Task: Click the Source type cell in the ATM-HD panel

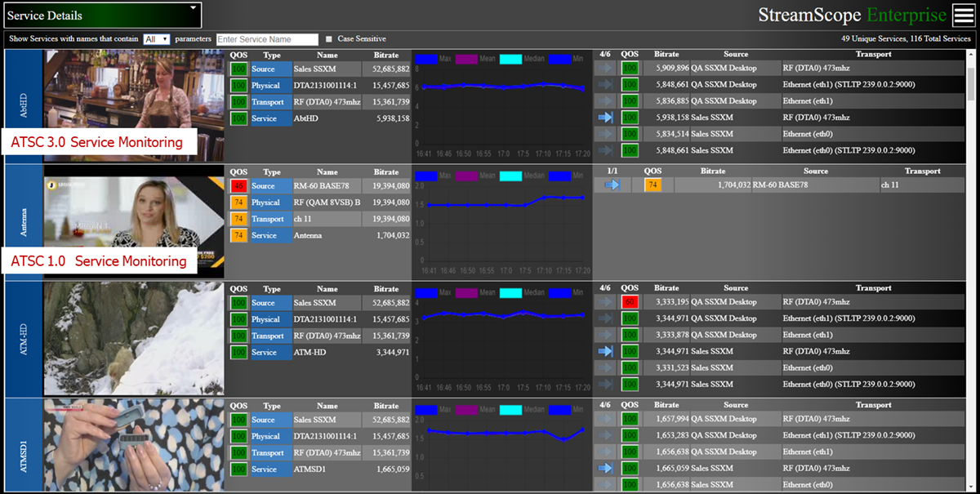Action: coord(272,303)
